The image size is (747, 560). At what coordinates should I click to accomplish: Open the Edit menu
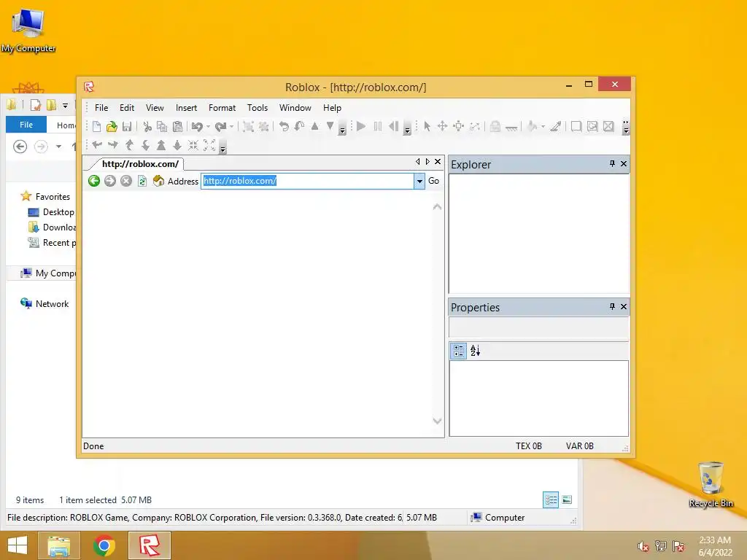pyautogui.click(x=127, y=108)
